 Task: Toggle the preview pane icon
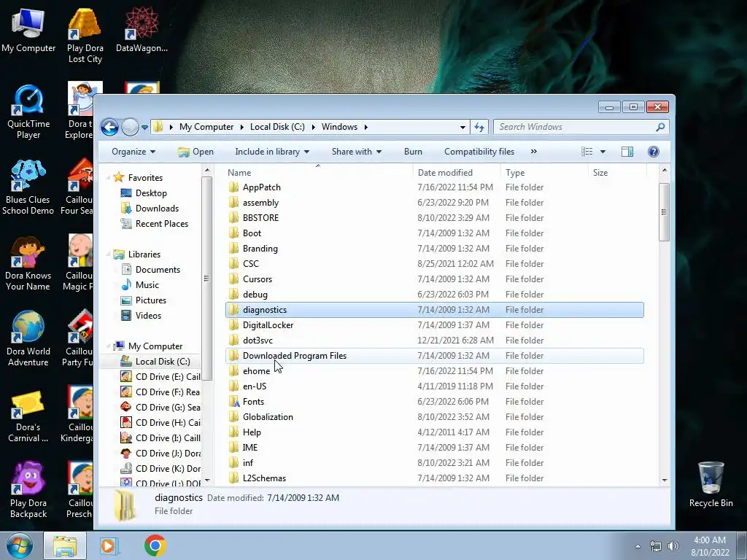[x=627, y=152]
